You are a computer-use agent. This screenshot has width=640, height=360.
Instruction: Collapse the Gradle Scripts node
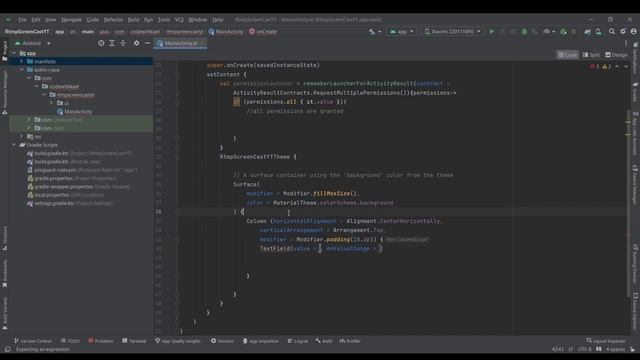click(x=14, y=145)
